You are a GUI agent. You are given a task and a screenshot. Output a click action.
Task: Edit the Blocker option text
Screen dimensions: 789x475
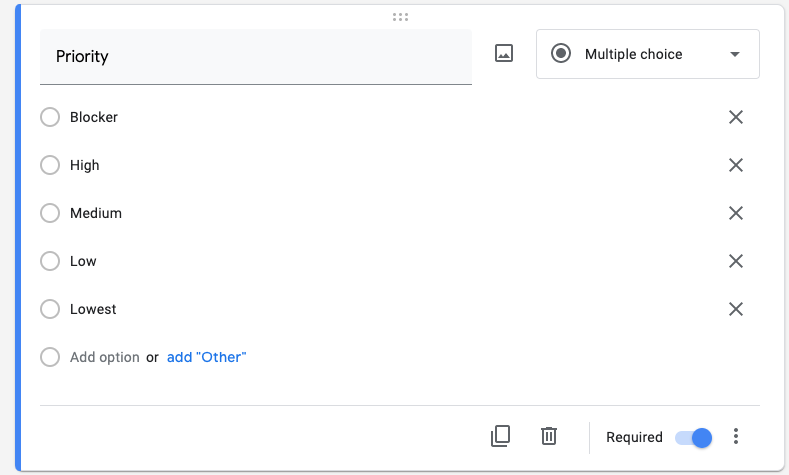click(94, 117)
